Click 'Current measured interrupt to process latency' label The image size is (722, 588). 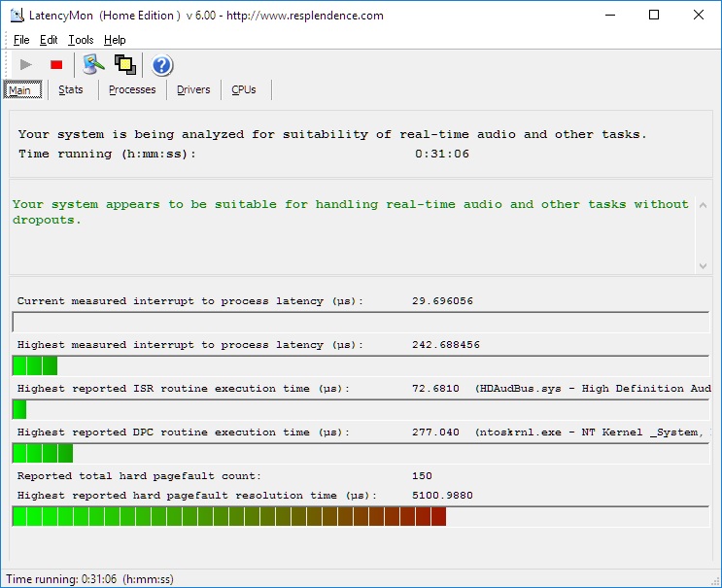(x=190, y=301)
